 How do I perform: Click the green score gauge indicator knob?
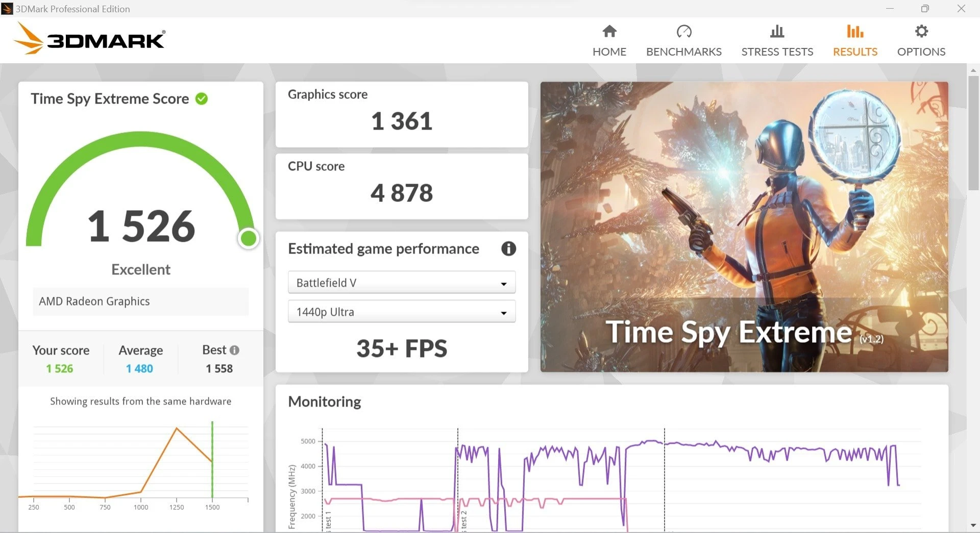click(x=249, y=238)
